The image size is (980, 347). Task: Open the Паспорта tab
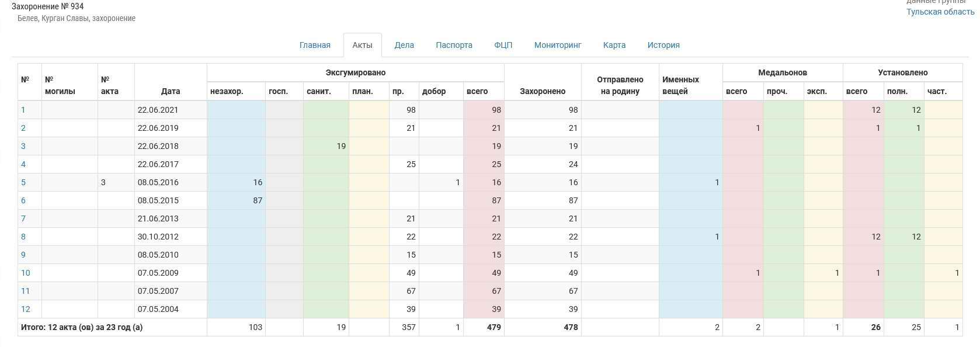coord(454,45)
